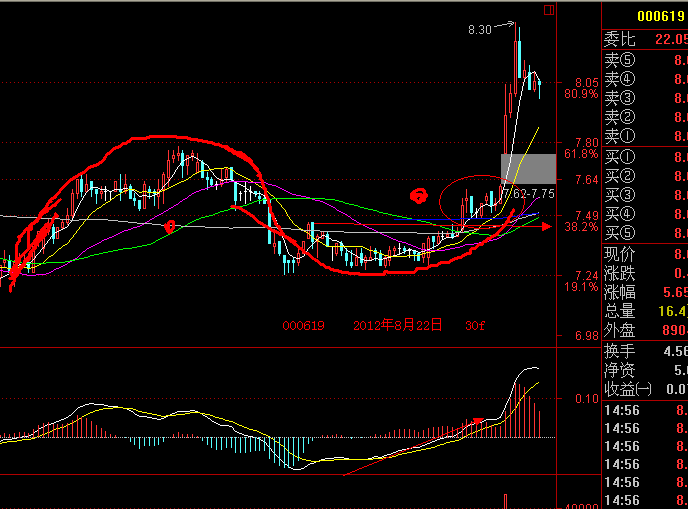Click the 7.62-7.75 price range label
Screen dimensions: 688x509
(x=530, y=193)
